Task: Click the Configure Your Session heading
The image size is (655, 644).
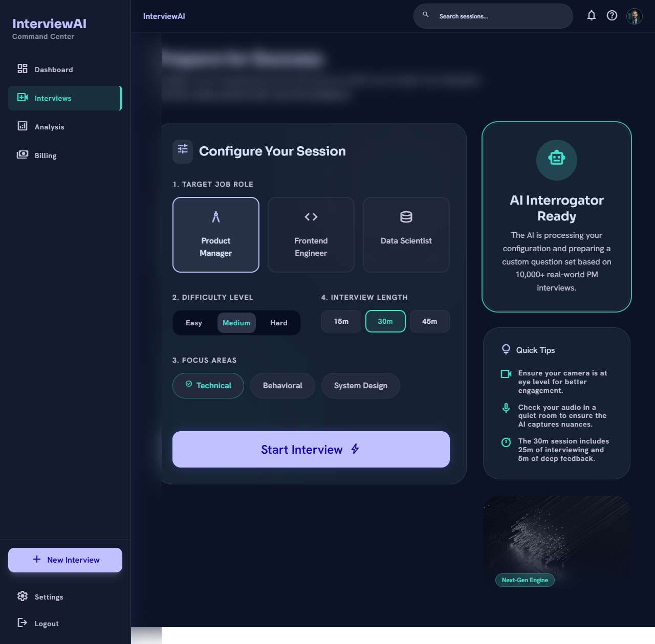Action: pyautogui.click(x=272, y=151)
